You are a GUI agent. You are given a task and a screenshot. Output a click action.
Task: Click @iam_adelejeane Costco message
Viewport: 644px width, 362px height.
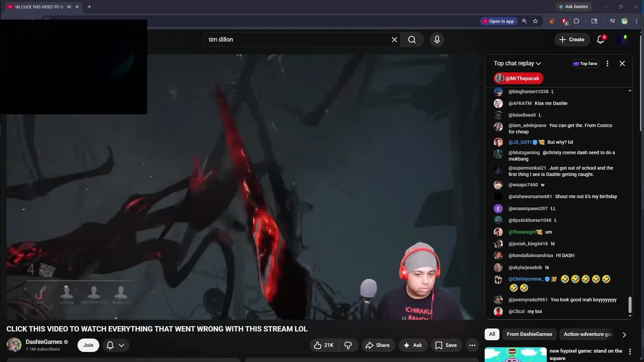(560, 129)
